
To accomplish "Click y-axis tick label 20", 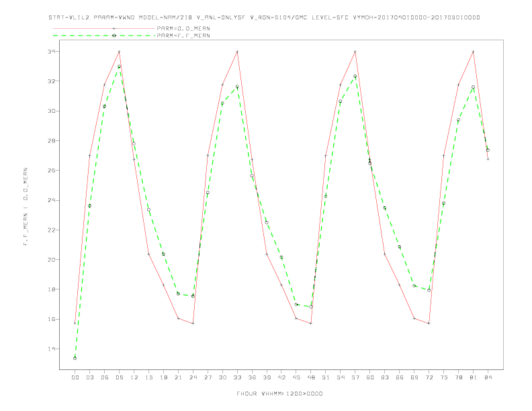I will [52, 260].
